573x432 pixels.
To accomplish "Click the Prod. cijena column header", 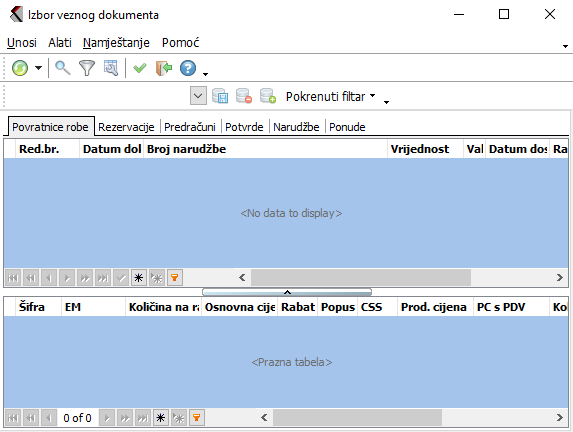I will (x=434, y=307).
